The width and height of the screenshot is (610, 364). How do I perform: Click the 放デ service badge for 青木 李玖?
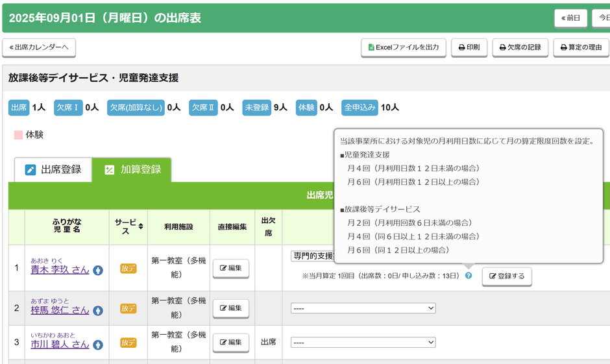coord(128,269)
